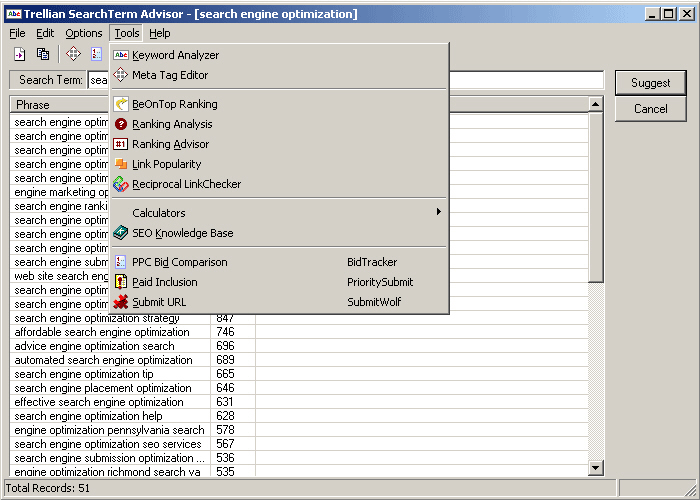Choose PPC Bid Comparison entry

[279, 262]
